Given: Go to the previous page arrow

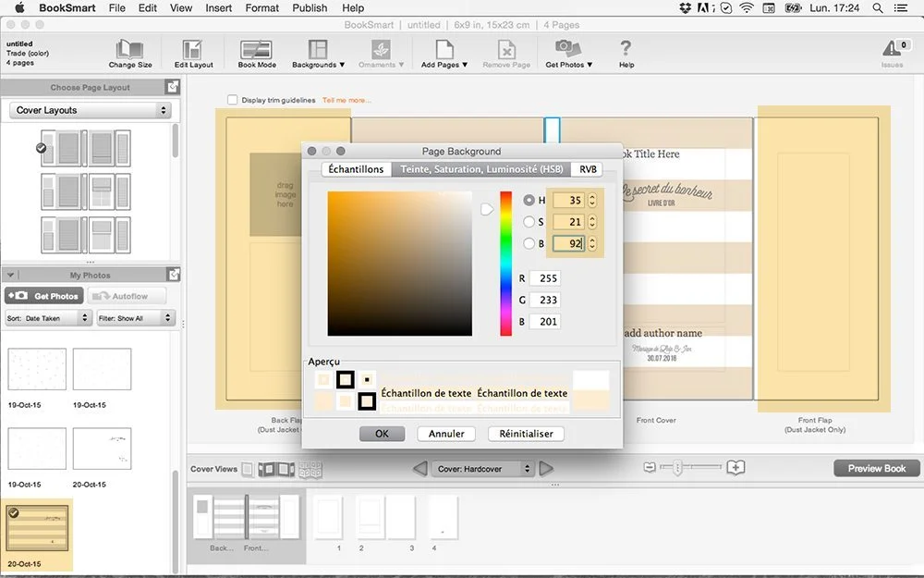Looking at the screenshot, I should [x=419, y=469].
